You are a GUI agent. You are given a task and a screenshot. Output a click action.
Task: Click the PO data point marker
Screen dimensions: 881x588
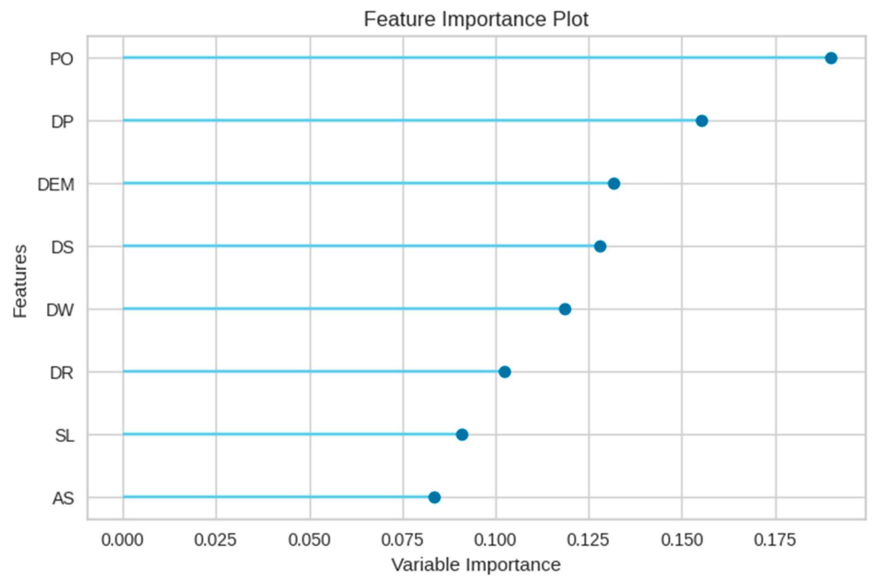pyautogui.click(x=831, y=58)
